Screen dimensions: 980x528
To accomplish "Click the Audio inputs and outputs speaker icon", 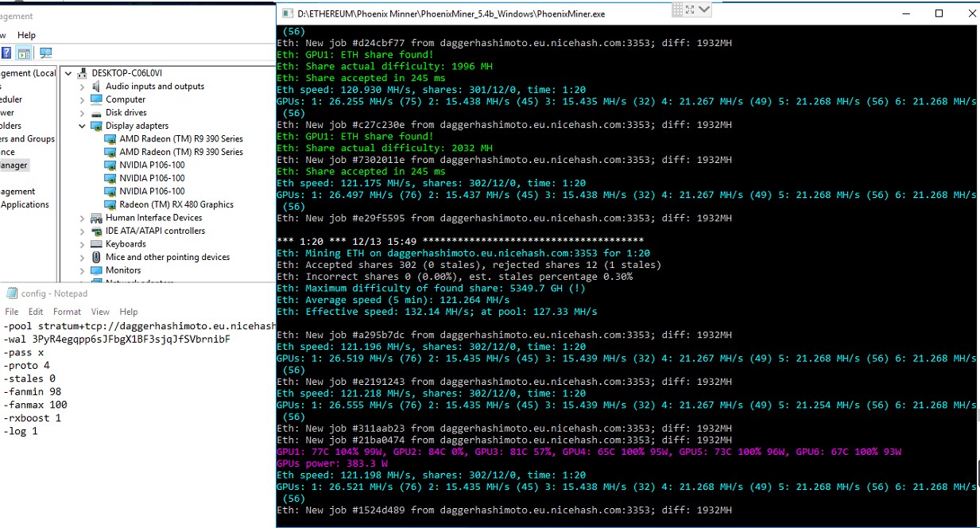I will pos(96,86).
